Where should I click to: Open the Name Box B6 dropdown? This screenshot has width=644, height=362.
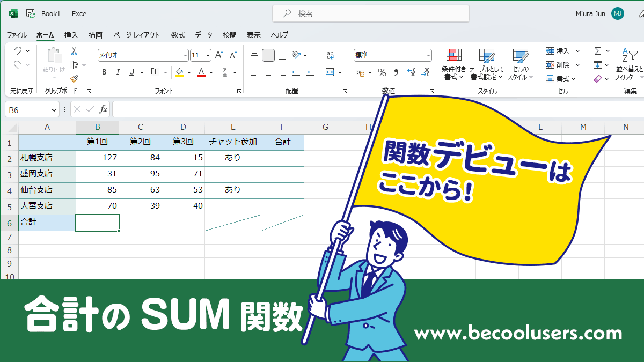point(54,109)
